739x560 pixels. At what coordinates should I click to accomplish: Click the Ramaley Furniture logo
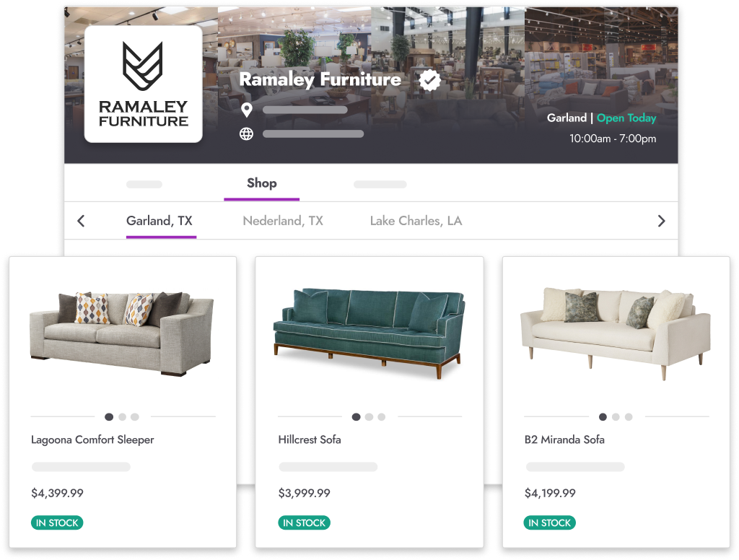[144, 84]
